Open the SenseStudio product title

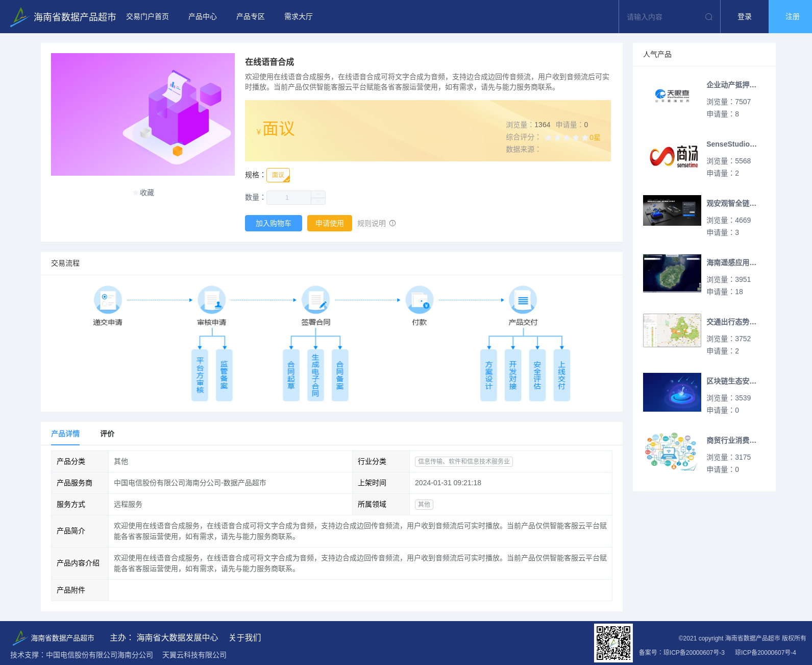pos(731,144)
